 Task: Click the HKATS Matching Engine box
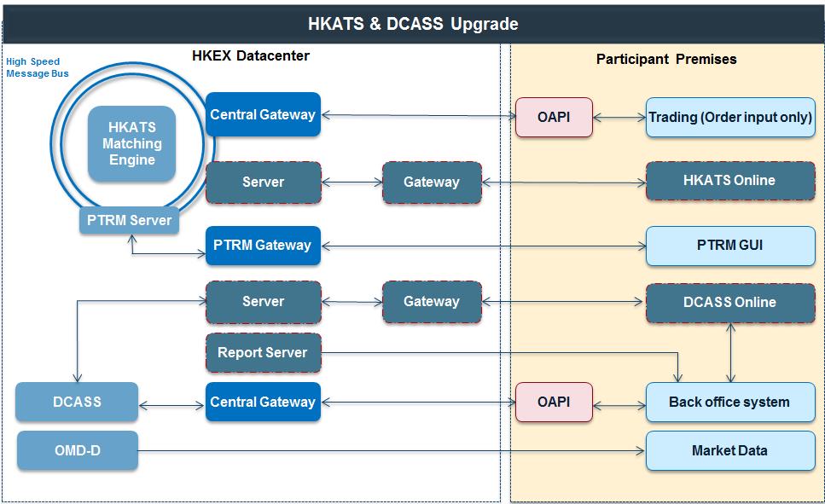(x=131, y=143)
